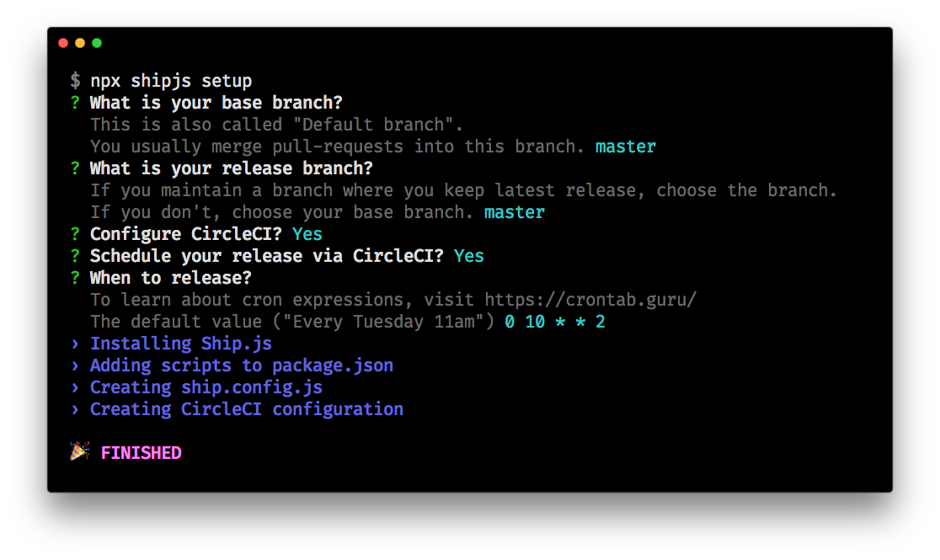
Task: Click the 'master' answer for base branch
Action: coord(625,147)
